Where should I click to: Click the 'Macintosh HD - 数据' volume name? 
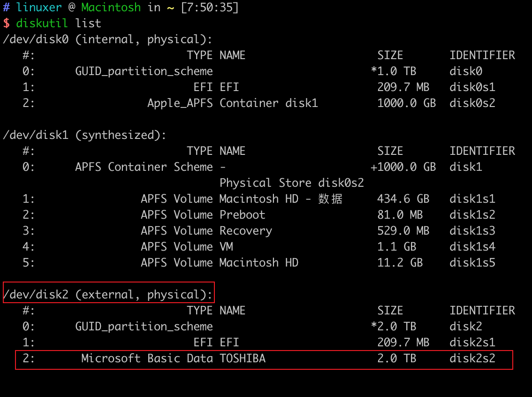(281, 199)
